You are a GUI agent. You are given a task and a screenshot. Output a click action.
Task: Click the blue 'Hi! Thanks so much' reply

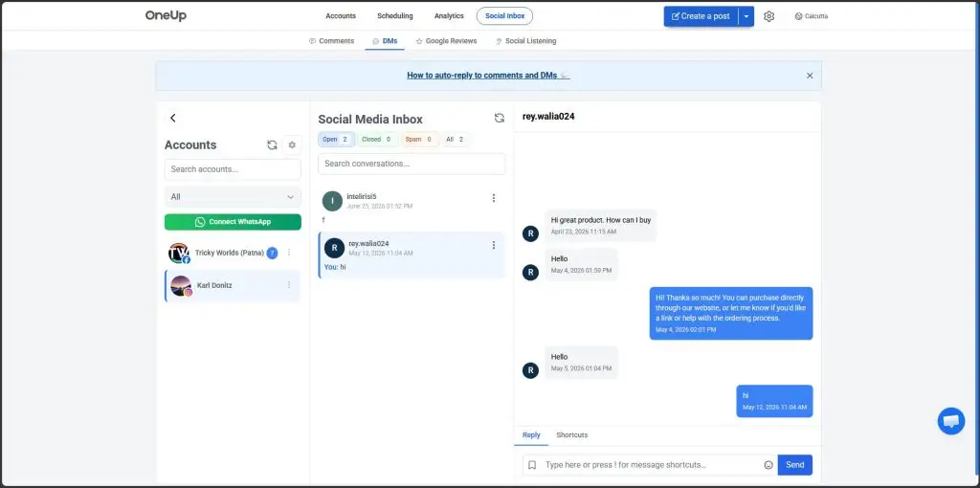click(x=730, y=313)
